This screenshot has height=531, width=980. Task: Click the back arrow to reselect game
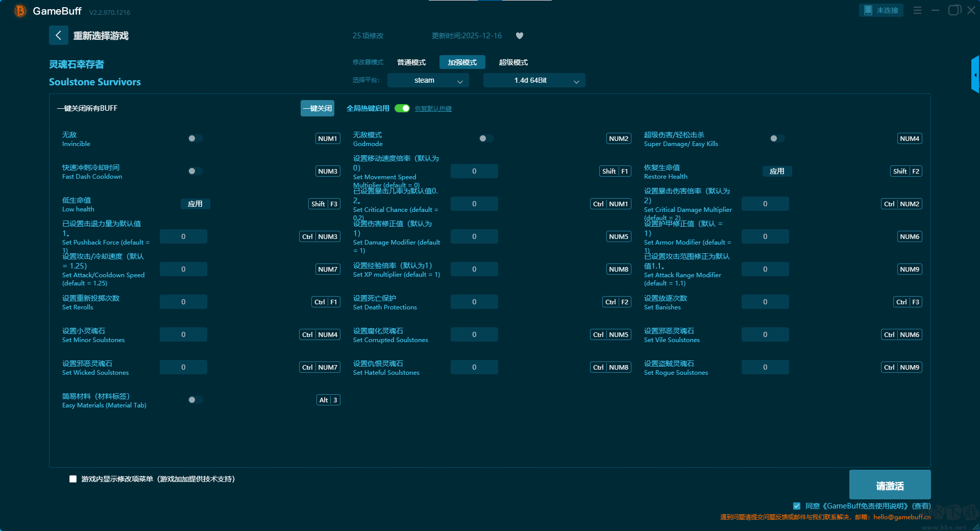(x=58, y=35)
